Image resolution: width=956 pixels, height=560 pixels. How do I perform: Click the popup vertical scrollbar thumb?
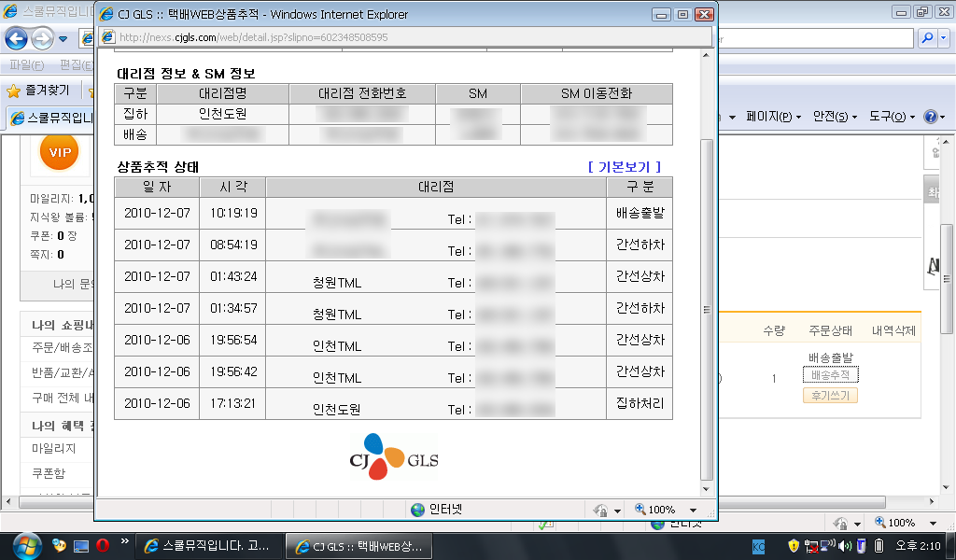[x=707, y=308]
